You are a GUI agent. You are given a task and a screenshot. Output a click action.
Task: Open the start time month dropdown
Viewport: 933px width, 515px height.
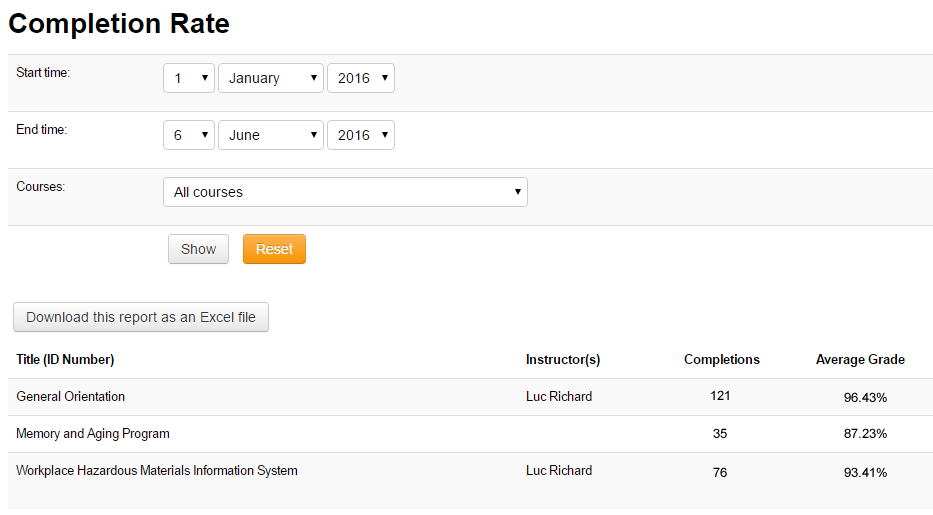[271, 78]
